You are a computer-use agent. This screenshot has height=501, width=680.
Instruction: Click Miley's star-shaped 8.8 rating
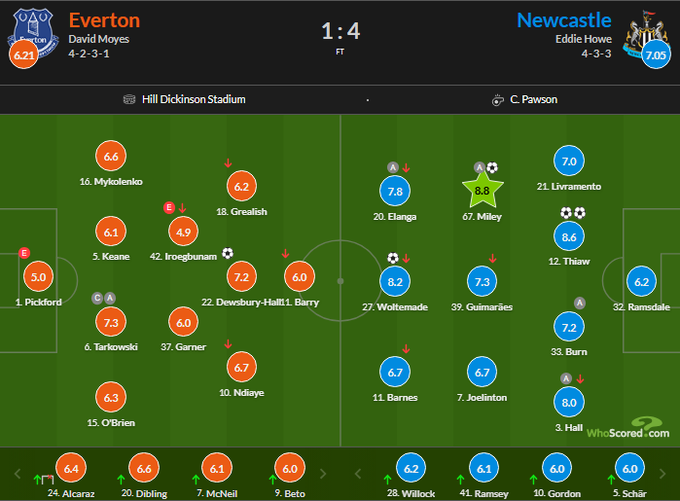[482, 189]
